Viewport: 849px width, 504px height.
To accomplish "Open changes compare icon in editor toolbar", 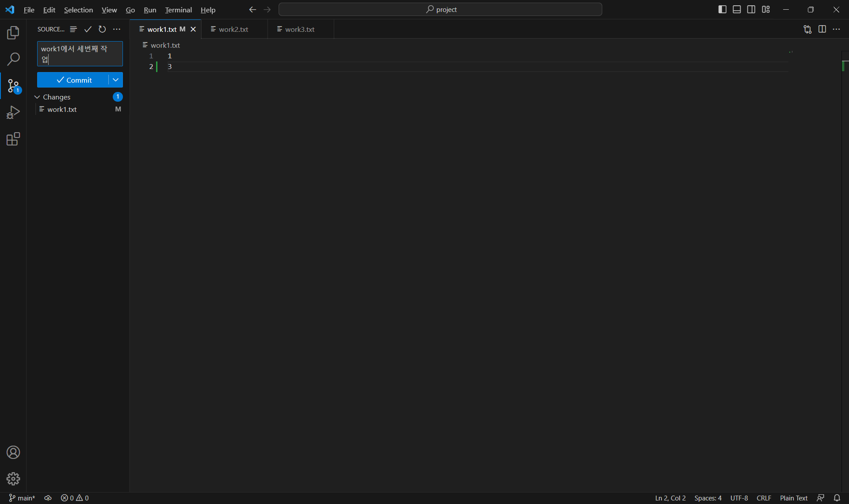I will tap(807, 29).
